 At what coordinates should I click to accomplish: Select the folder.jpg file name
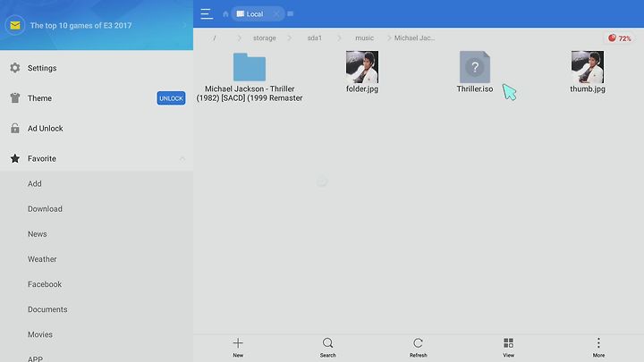point(362,88)
